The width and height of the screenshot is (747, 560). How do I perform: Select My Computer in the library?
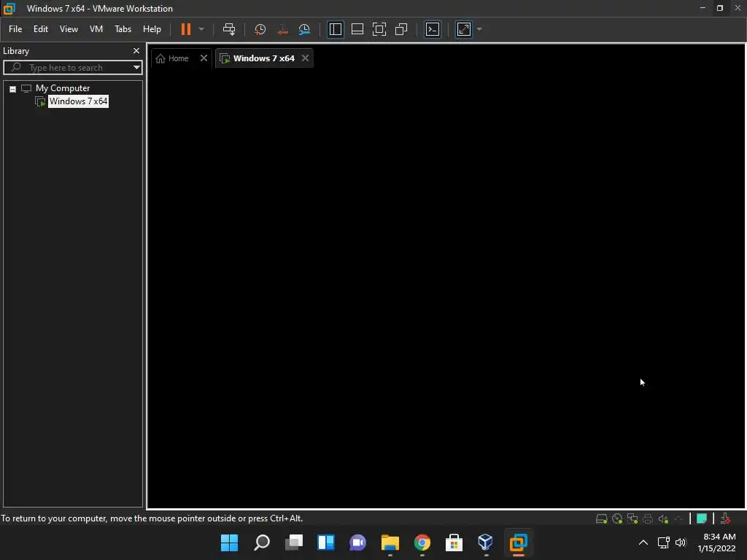(63, 88)
